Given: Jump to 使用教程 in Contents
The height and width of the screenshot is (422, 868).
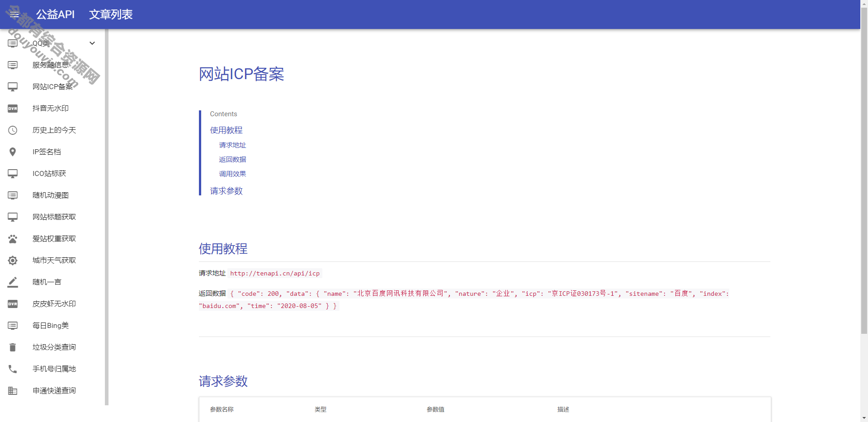Looking at the screenshot, I should pyautogui.click(x=226, y=130).
